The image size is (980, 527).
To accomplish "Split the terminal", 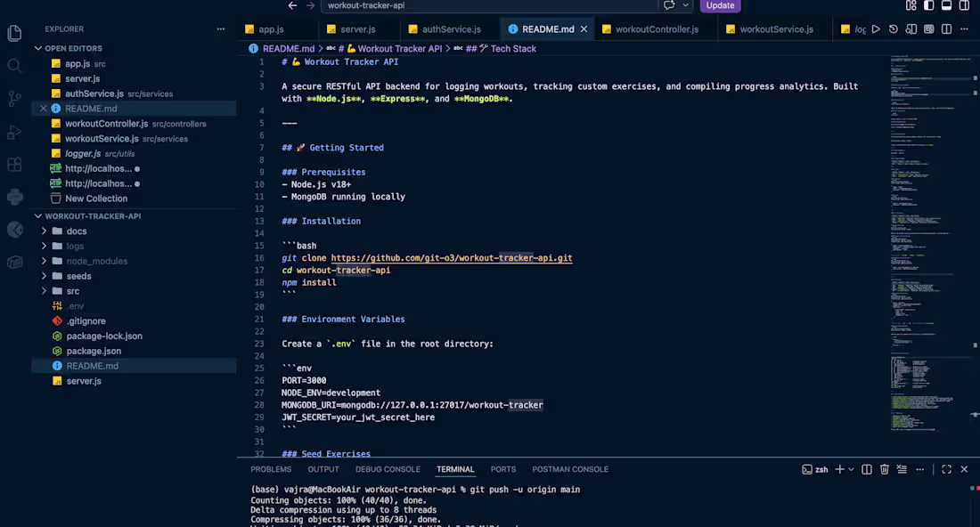I will tap(867, 469).
